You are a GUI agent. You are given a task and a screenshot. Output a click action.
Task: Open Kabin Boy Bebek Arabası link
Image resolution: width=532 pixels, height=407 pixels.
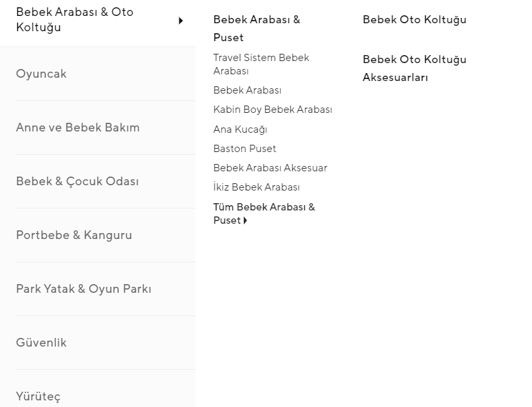[x=272, y=110]
